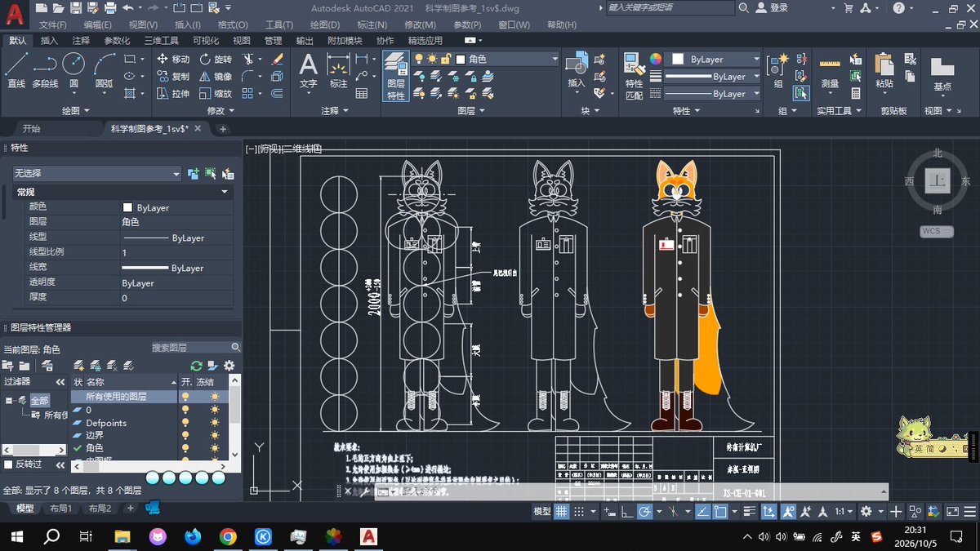Click the WCS label under ViewCube
980x551 pixels.
coord(937,231)
